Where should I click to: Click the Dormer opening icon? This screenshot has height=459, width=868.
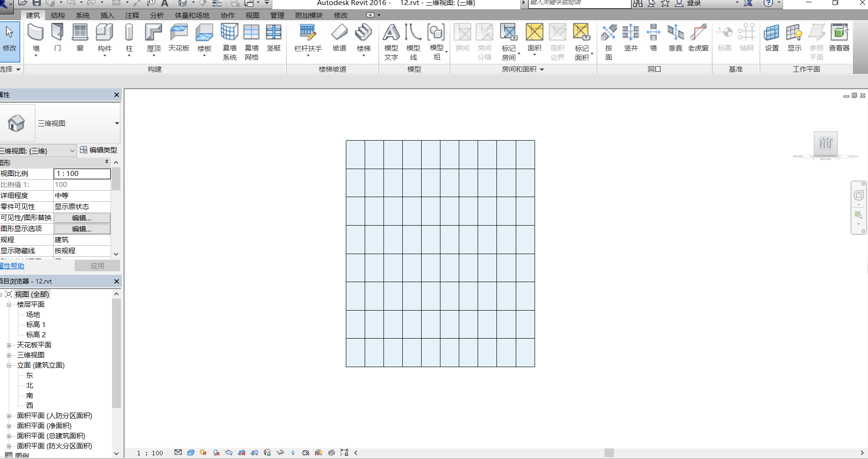click(698, 38)
